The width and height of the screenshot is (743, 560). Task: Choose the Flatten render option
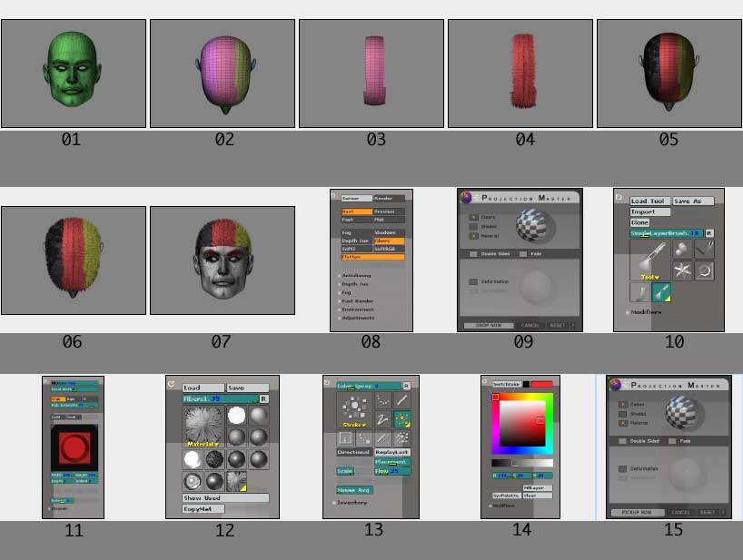point(371,257)
